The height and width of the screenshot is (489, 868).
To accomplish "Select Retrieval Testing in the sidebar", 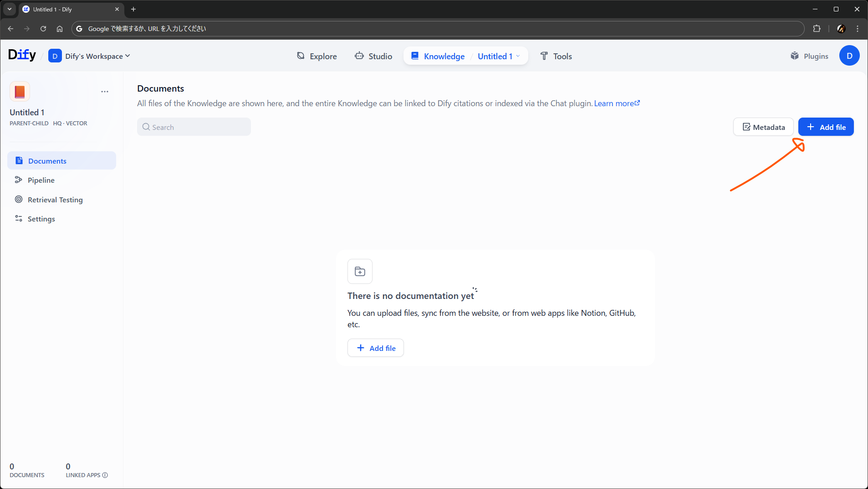I will coord(55,200).
